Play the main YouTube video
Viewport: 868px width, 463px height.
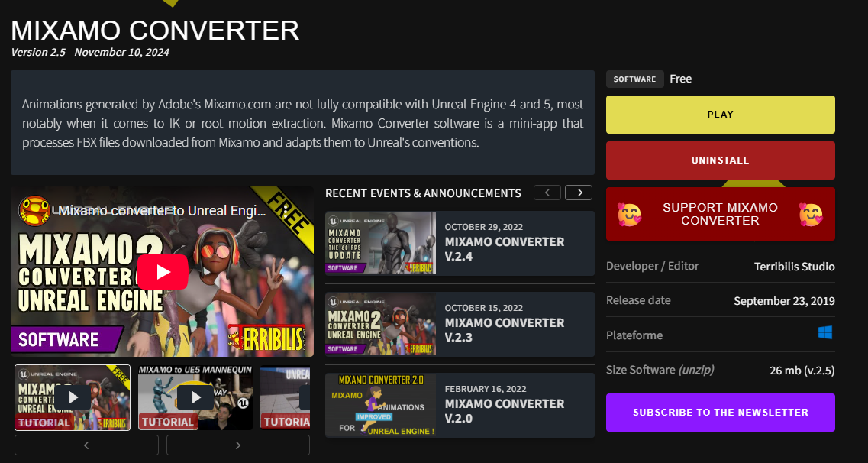(162, 271)
